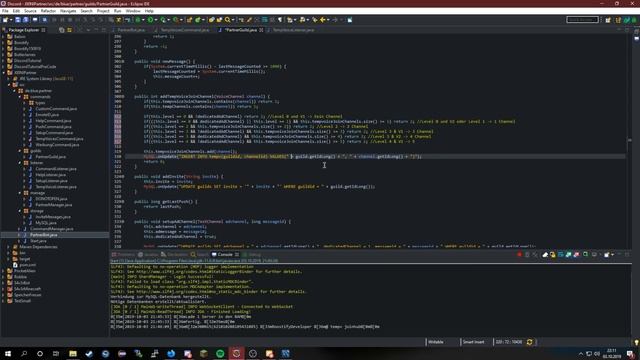Screen dimensions: 640x360
Task: Collapse the commands package
Action: [20, 97]
